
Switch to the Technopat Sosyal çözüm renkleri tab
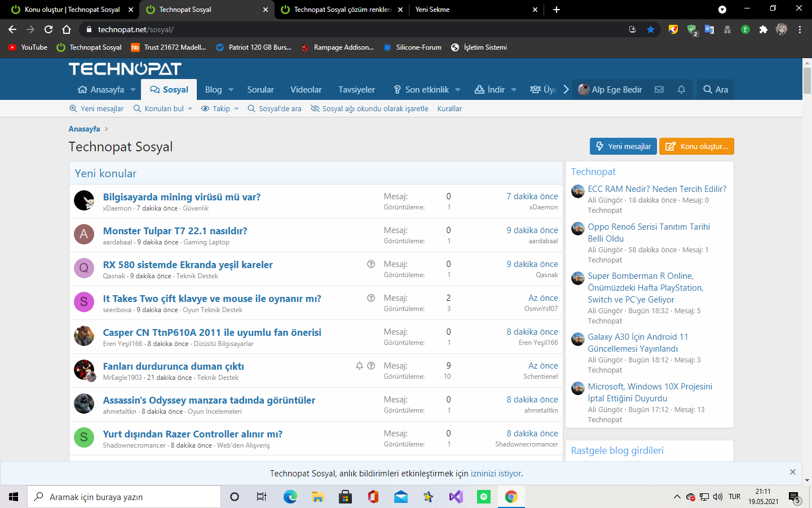click(342, 10)
